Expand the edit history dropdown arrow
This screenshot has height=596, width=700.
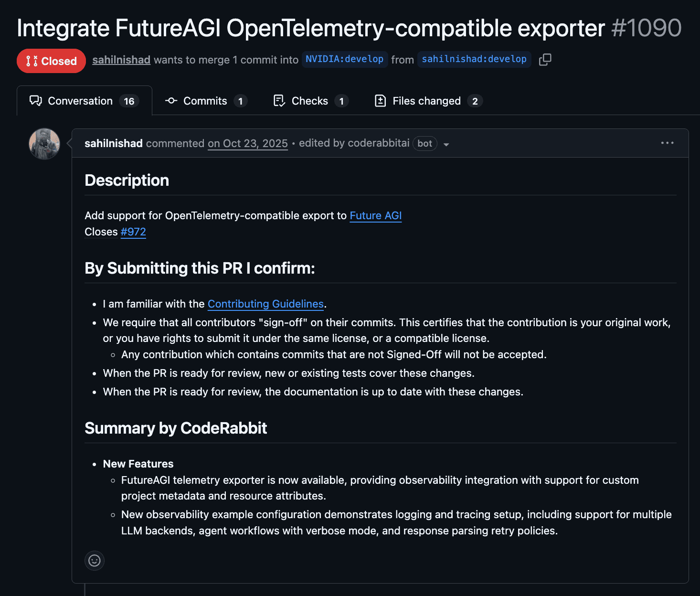(446, 144)
